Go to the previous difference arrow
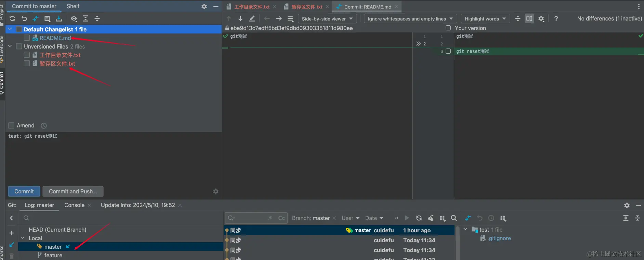Image resolution: width=644 pixels, height=260 pixels. pos(229,18)
